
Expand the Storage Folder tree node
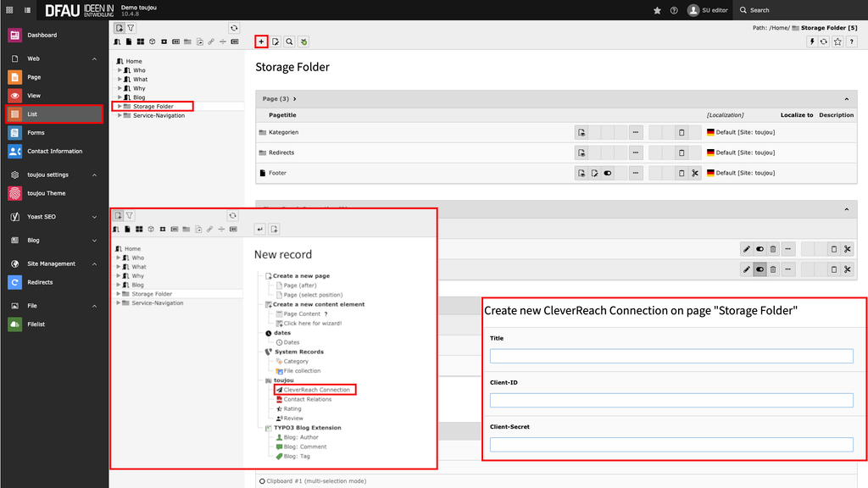click(x=120, y=107)
